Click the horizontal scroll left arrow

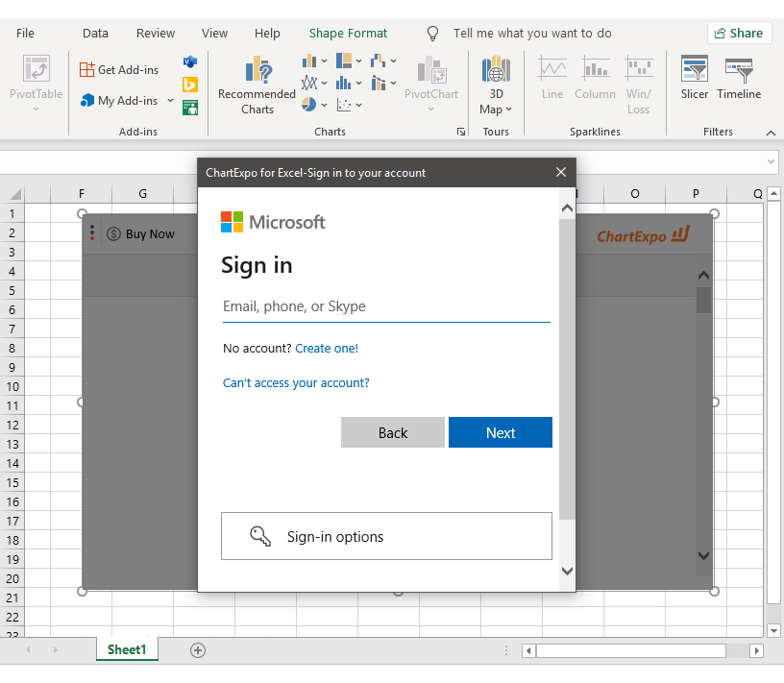pyautogui.click(x=528, y=650)
